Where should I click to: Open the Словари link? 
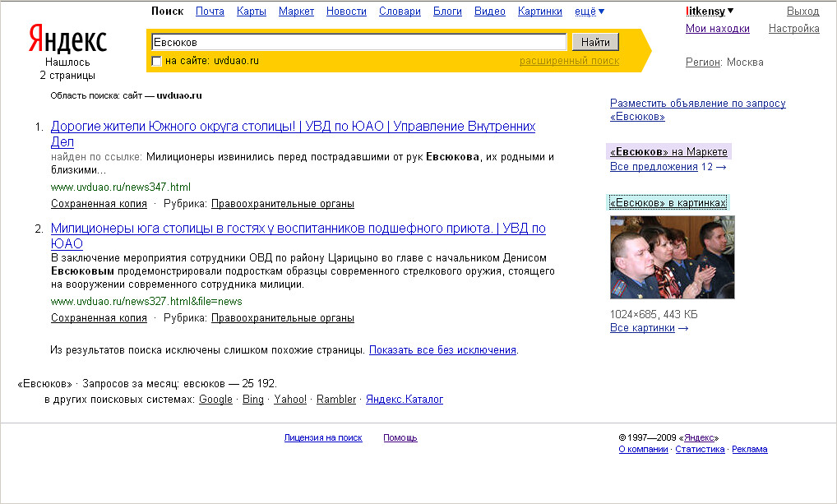(400, 12)
